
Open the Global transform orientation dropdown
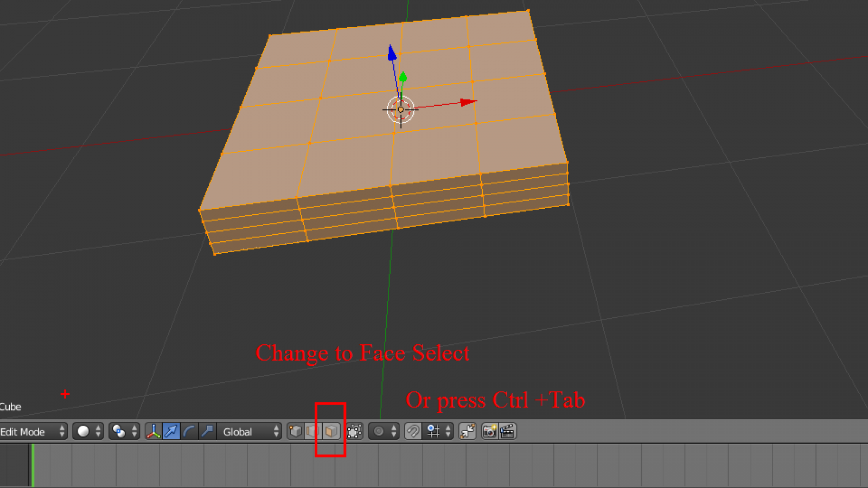pyautogui.click(x=250, y=432)
